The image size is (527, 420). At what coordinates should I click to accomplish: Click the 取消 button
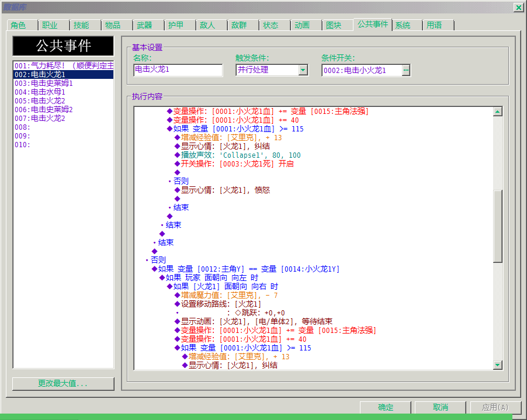coord(441,408)
